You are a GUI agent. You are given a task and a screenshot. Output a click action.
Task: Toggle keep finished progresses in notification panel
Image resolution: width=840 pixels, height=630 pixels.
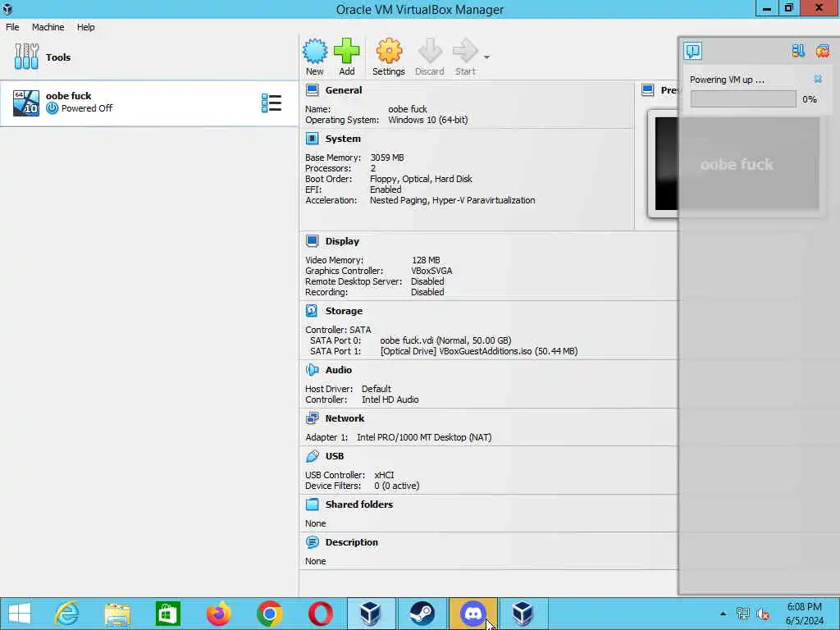798,51
